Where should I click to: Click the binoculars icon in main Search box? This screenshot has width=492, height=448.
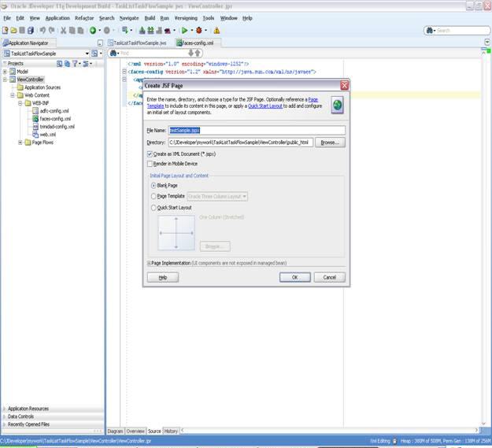430,31
